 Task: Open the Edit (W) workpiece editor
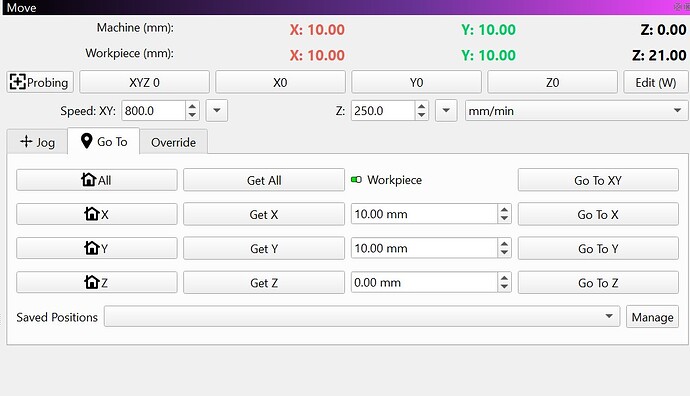click(656, 82)
